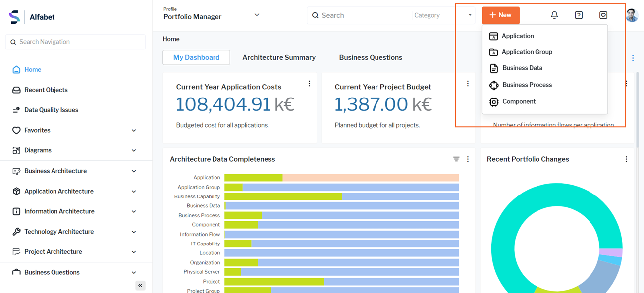Click the heart favorites icon in top bar
644x293 pixels.
(x=603, y=15)
